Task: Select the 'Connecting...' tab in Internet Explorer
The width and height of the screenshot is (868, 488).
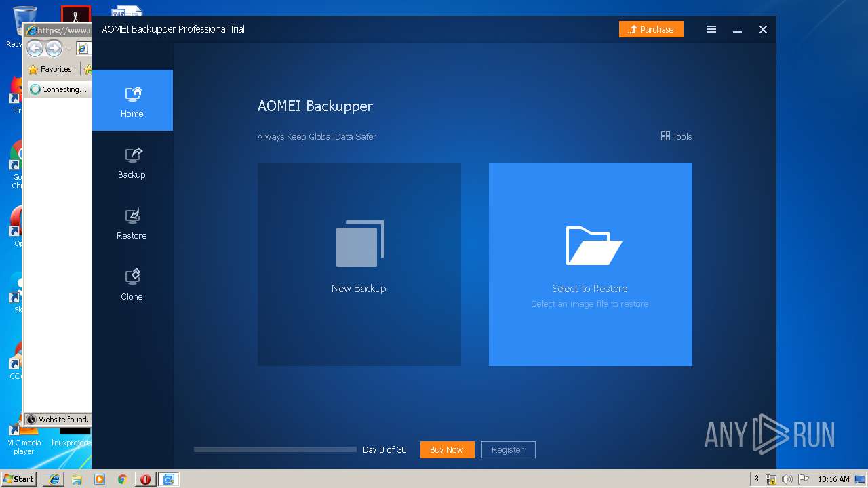Action: (x=60, y=89)
